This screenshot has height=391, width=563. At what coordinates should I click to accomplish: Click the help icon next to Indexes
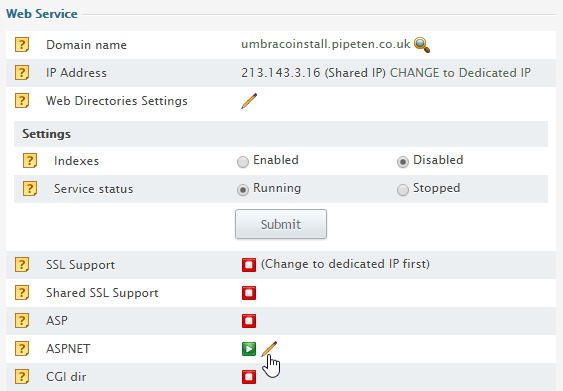(x=30, y=160)
